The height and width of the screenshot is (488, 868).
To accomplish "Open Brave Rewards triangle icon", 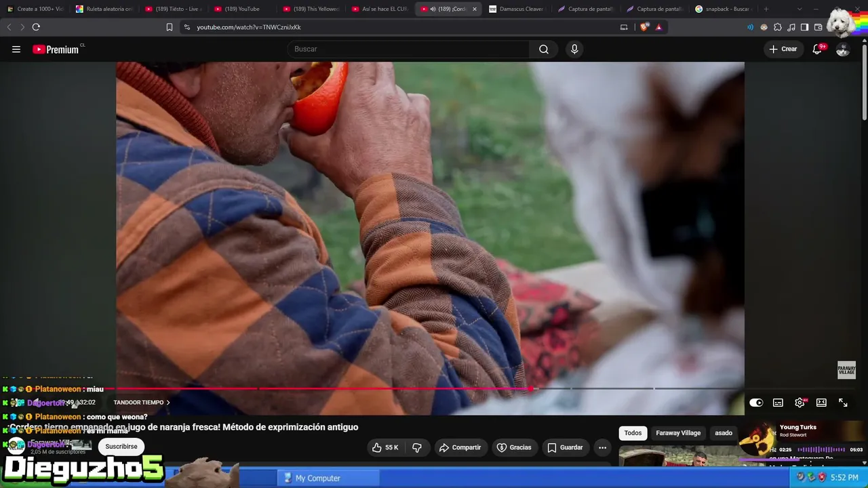I will (658, 27).
